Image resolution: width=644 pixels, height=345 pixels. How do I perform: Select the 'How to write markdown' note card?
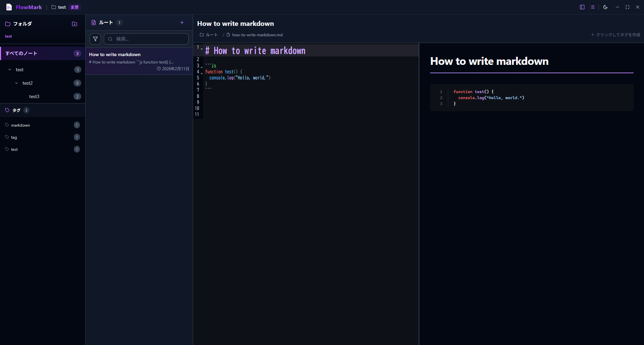(139, 60)
